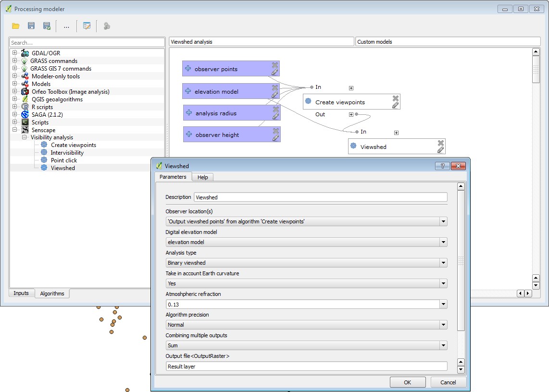Click OK in Viewshed dialog
Screen dimensions: 549x392
click(x=408, y=382)
